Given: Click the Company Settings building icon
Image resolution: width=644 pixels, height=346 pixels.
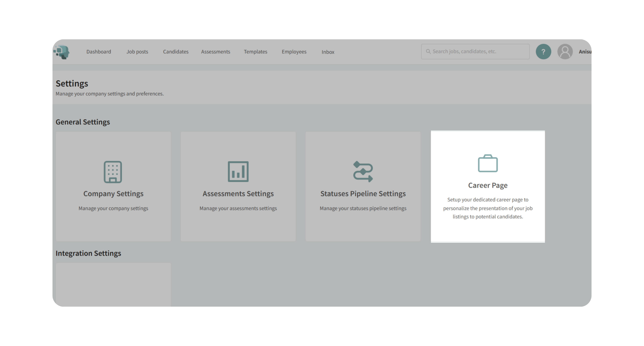Looking at the screenshot, I should 113,172.
